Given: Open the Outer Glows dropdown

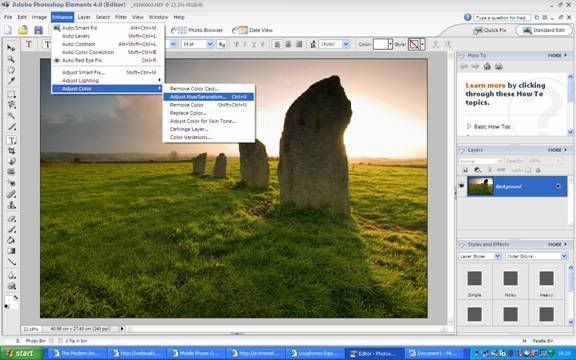Looking at the screenshot, I should pyautogui.click(x=564, y=256).
